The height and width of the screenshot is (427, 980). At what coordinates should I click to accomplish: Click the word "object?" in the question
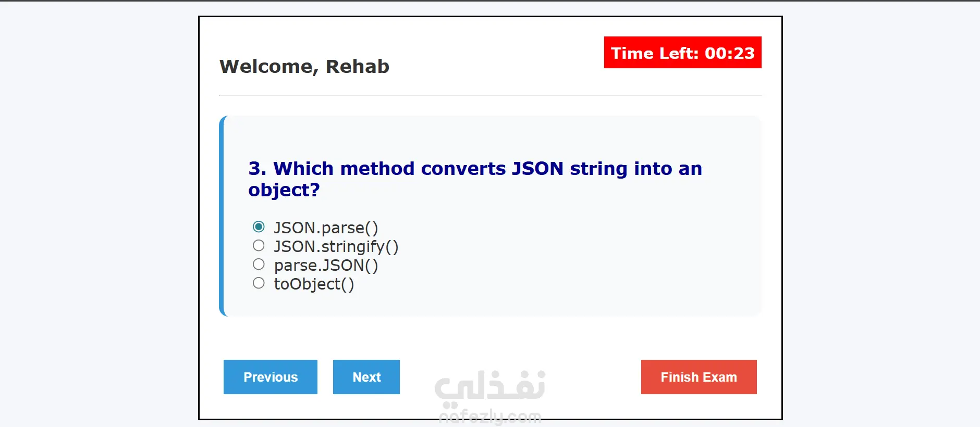pyautogui.click(x=284, y=190)
